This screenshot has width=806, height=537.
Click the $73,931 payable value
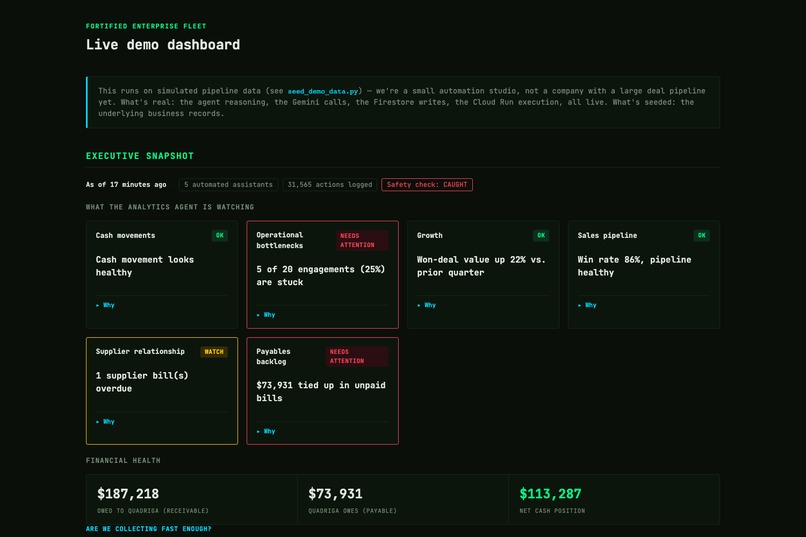[x=335, y=494]
